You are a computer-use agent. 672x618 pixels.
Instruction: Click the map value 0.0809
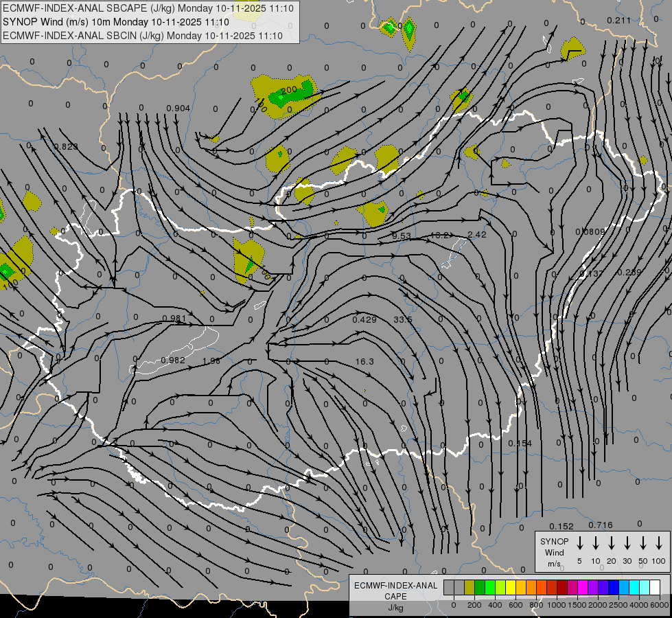(x=590, y=231)
